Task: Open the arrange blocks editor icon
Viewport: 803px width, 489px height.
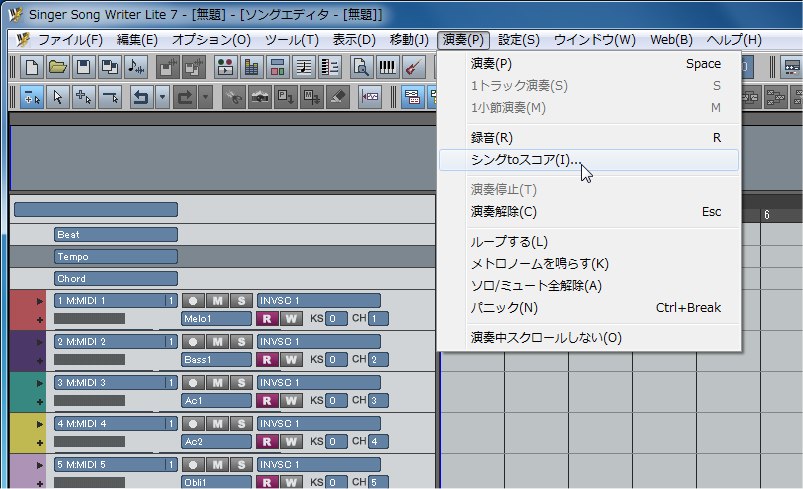Action: coord(277,67)
